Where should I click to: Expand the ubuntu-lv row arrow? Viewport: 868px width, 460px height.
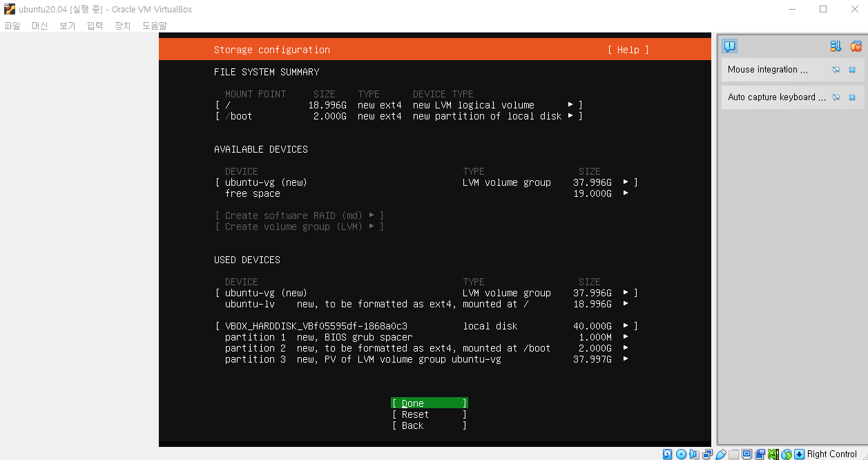point(626,304)
